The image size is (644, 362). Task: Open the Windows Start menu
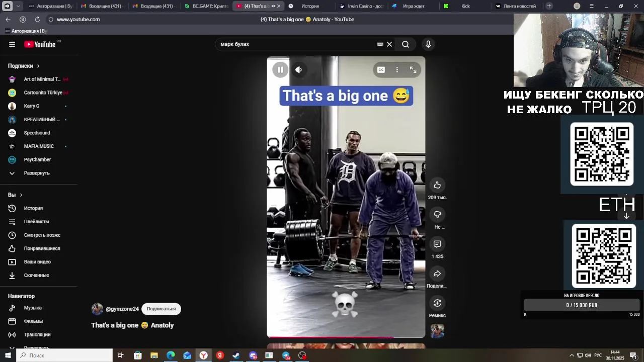pyautogui.click(x=8, y=355)
